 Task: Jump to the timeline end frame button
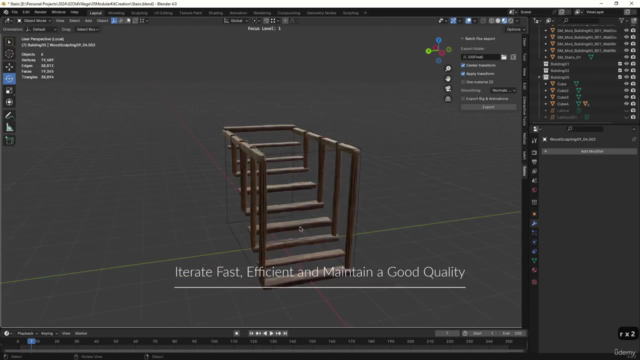[x=285, y=333]
